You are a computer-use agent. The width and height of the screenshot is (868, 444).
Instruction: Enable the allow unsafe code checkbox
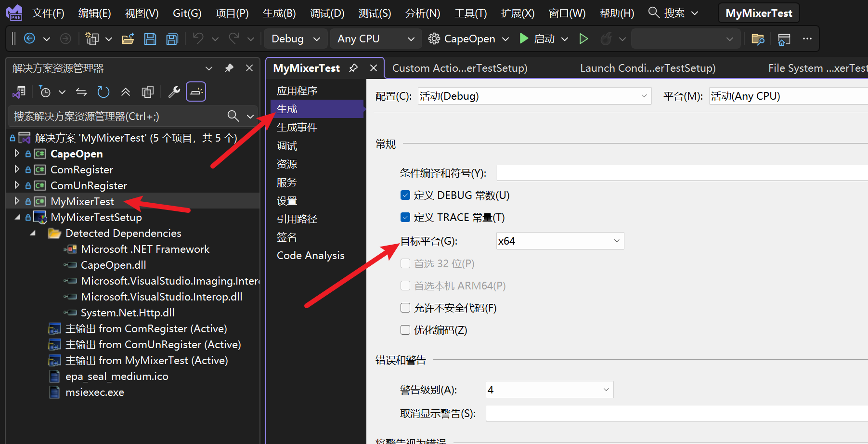point(405,308)
